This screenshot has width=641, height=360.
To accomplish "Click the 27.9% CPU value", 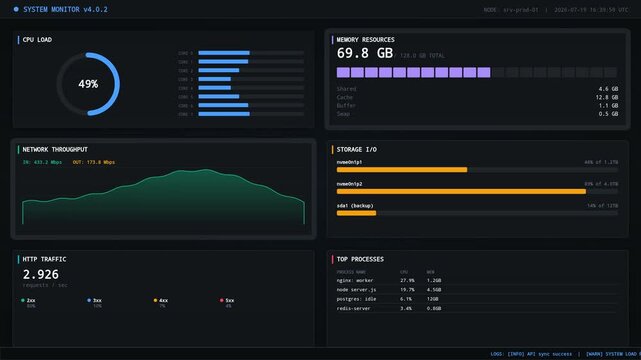I will click(x=407, y=281).
